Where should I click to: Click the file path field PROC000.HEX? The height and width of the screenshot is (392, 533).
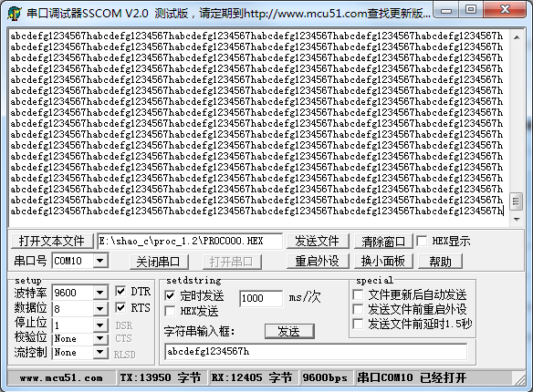click(190, 241)
